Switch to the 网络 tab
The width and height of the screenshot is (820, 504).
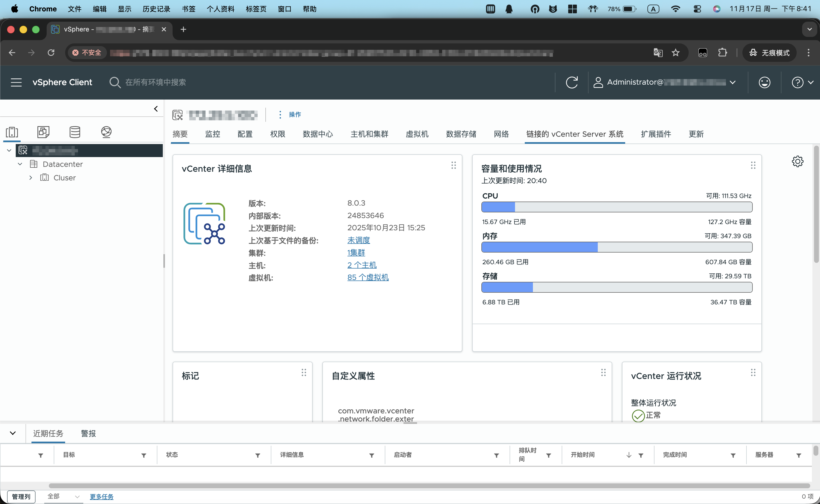[501, 134]
